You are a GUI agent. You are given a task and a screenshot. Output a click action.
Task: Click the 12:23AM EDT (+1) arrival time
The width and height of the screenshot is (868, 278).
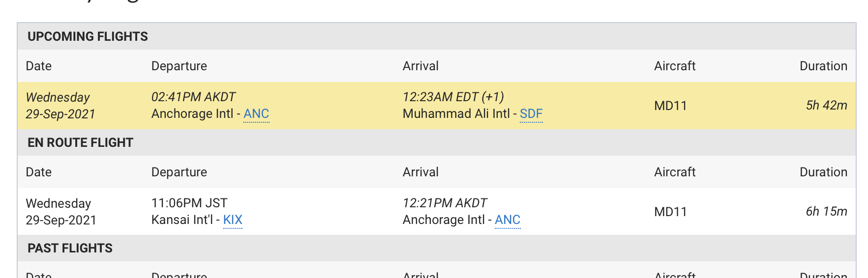pos(453,97)
